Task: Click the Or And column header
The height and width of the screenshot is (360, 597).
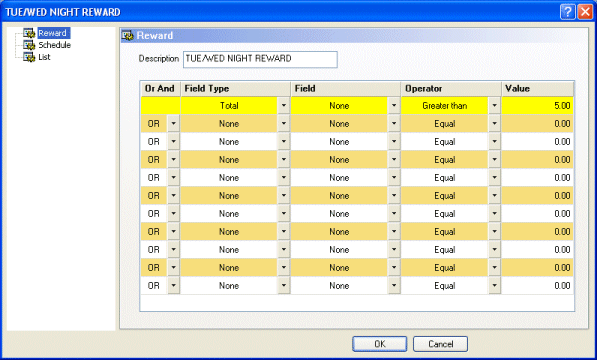Action: [160, 89]
